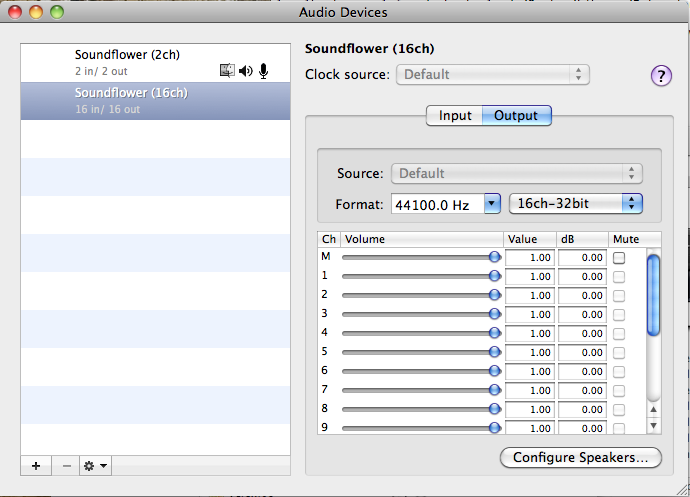Image resolution: width=690 pixels, height=497 pixels.
Task: Switch to the Input tab
Action: pyautogui.click(x=455, y=115)
